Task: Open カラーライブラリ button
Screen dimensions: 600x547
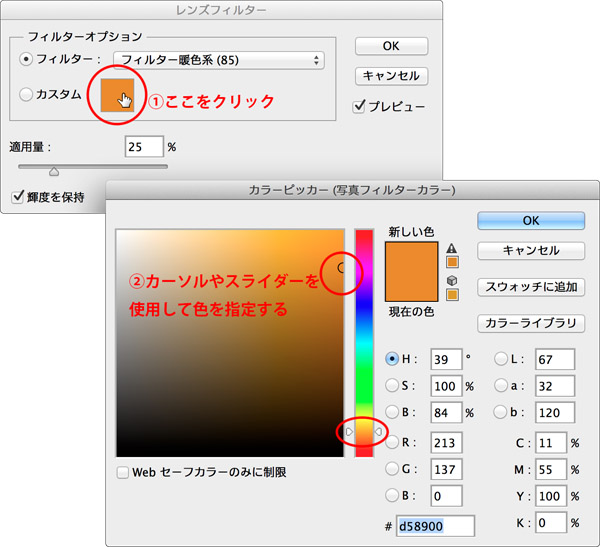Action: tap(531, 323)
